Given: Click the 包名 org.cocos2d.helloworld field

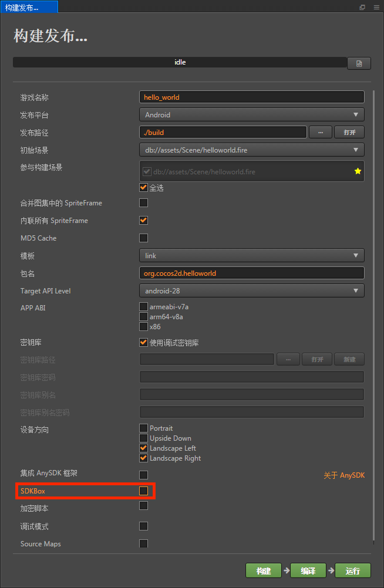Looking at the screenshot, I should (x=252, y=273).
